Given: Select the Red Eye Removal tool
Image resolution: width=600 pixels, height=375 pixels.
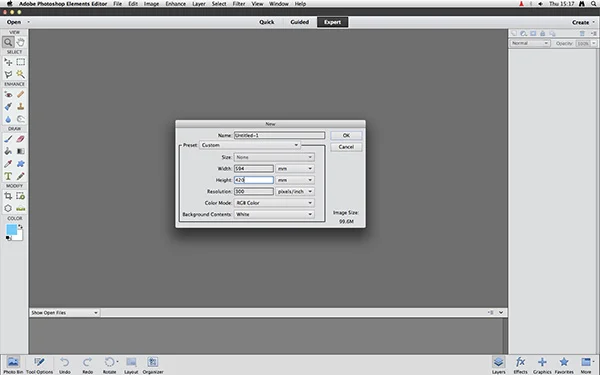Looking at the screenshot, I should pyautogui.click(x=8, y=94).
